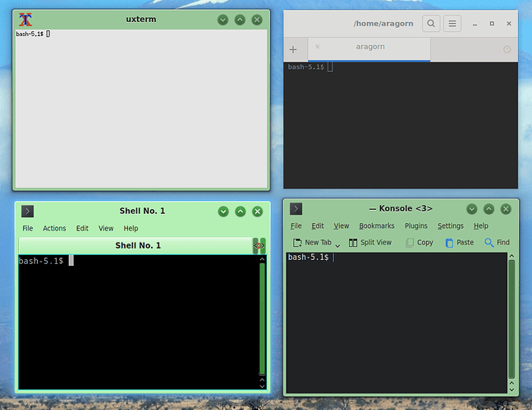Minimize the Konsole <3> window
This screenshot has height=410, width=532.
[471, 209]
